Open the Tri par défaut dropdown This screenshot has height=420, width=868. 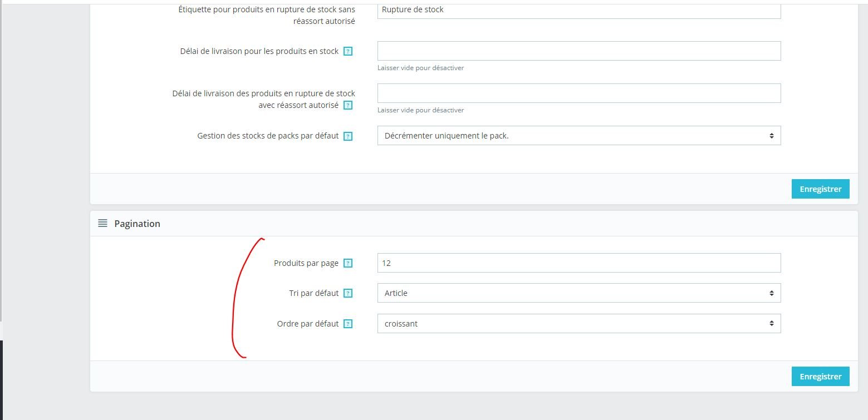pos(579,293)
